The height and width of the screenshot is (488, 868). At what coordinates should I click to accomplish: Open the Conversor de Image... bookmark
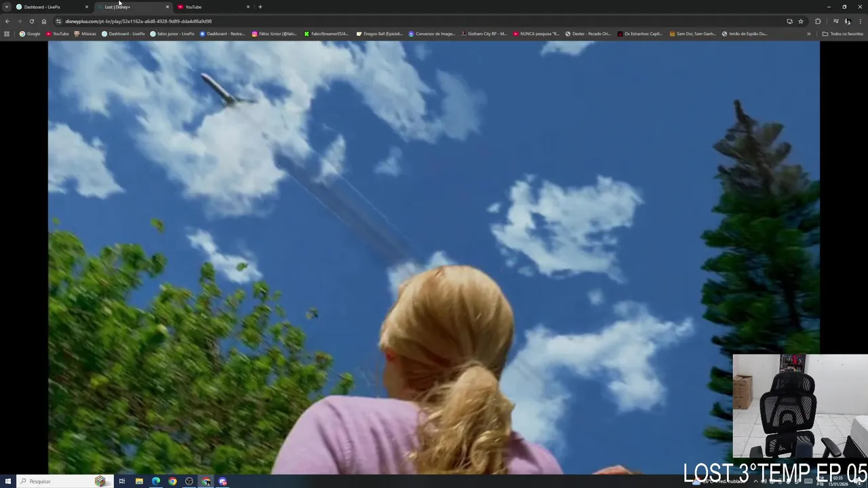(x=432, y=33)
